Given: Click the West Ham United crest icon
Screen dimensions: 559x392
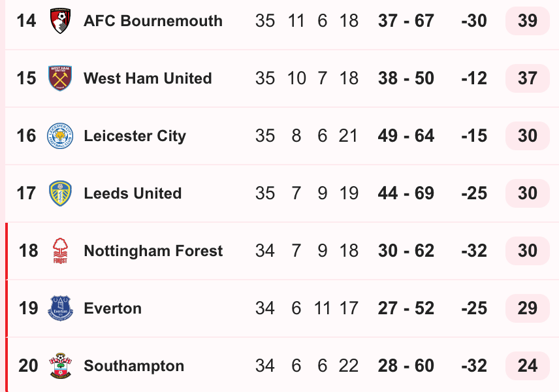Looking at the screenshot, I should point(60,78).
